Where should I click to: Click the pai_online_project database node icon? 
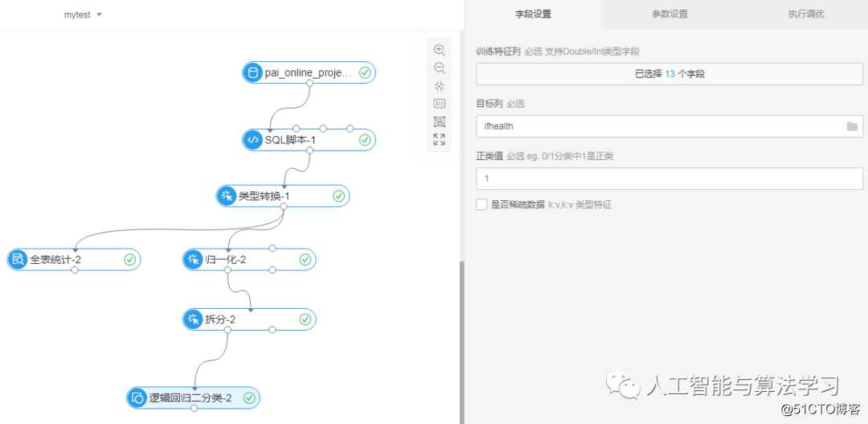[x=253, y=72]
